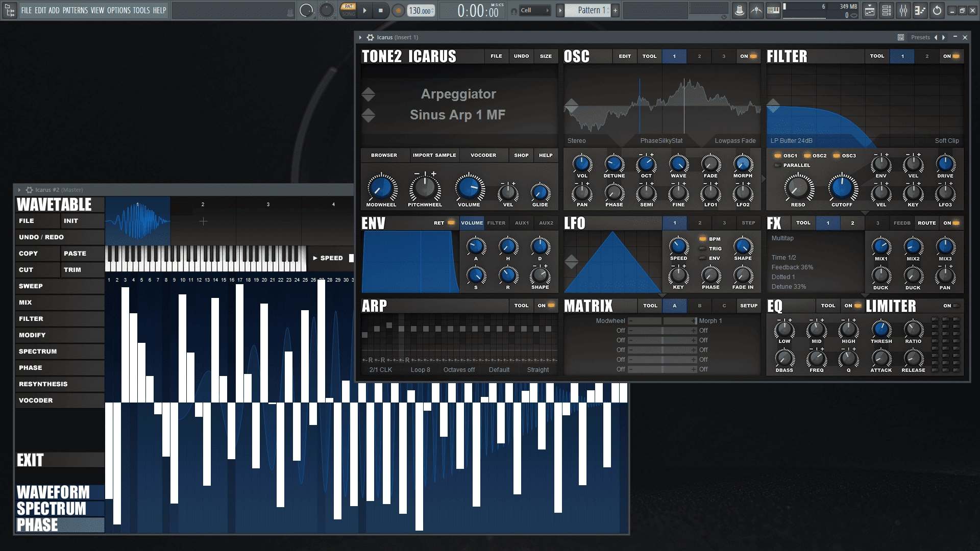
Task: Expand the Icarus plugin menu arrow
Action: click(360, 37)
